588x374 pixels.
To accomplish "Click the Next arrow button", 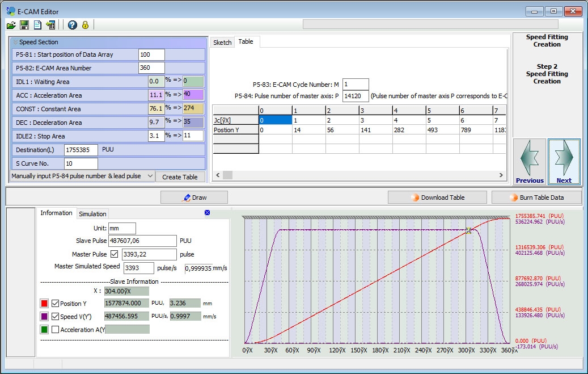I will [x=564, y=162].
